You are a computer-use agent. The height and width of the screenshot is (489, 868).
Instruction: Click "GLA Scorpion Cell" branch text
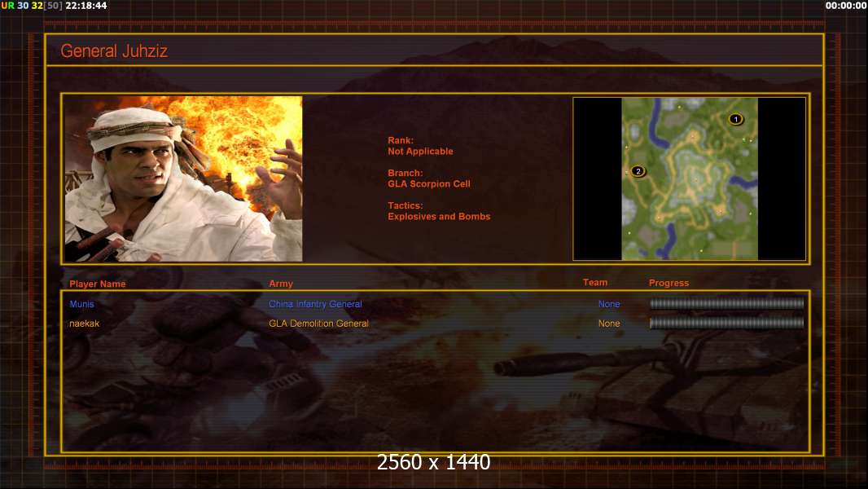click(429, 184)
